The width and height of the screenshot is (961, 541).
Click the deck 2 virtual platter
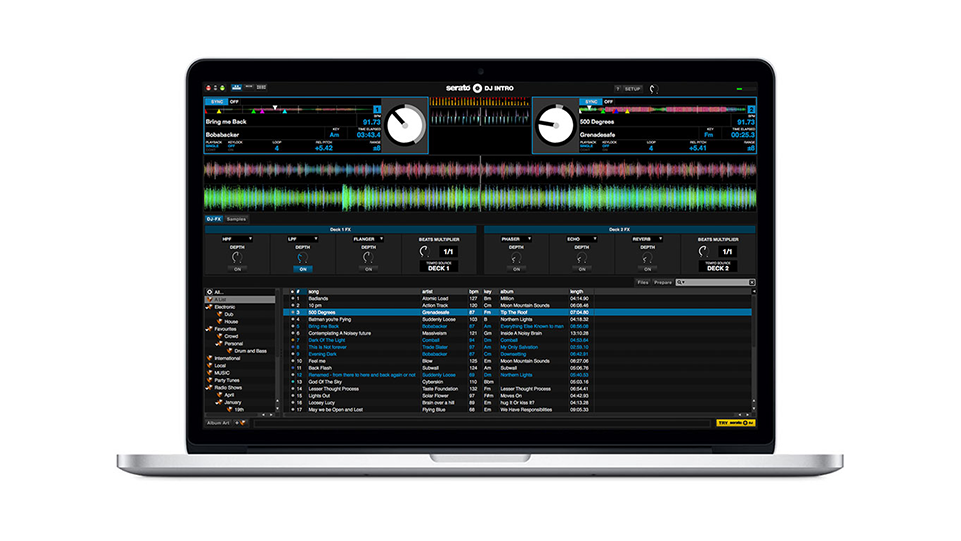tap(555, 125)
